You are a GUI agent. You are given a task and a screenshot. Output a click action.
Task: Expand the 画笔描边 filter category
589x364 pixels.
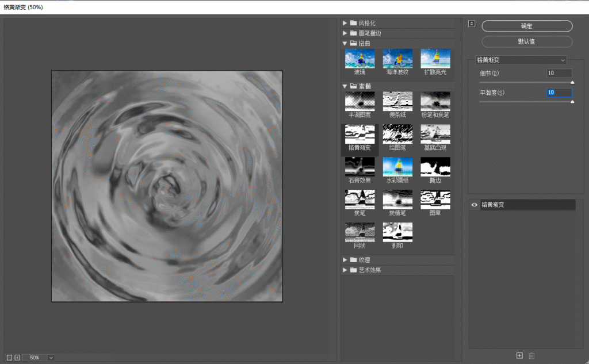[346, 33]
